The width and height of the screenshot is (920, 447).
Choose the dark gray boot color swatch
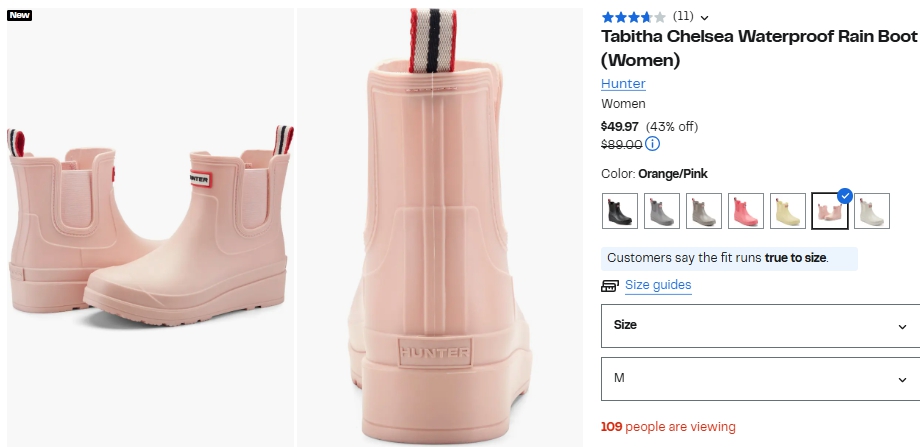[662, 211]
